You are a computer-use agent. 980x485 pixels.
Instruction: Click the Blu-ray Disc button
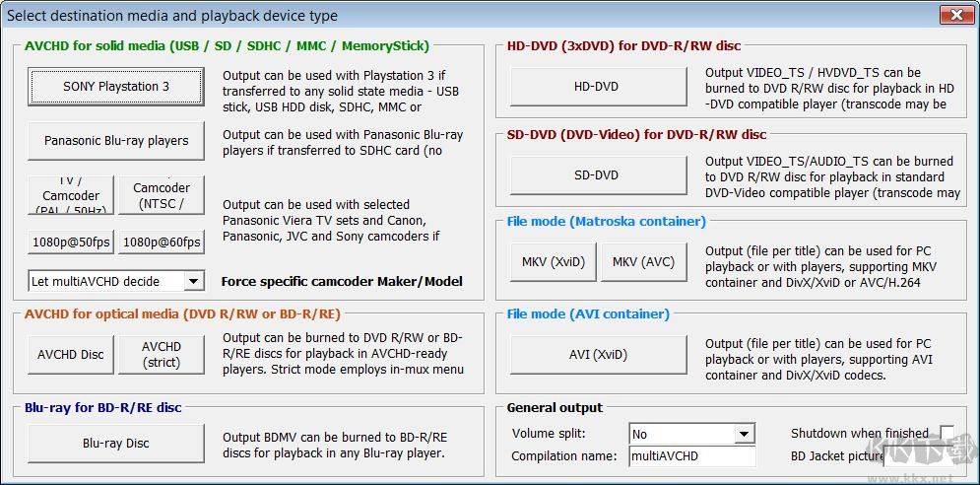point(116,444)
